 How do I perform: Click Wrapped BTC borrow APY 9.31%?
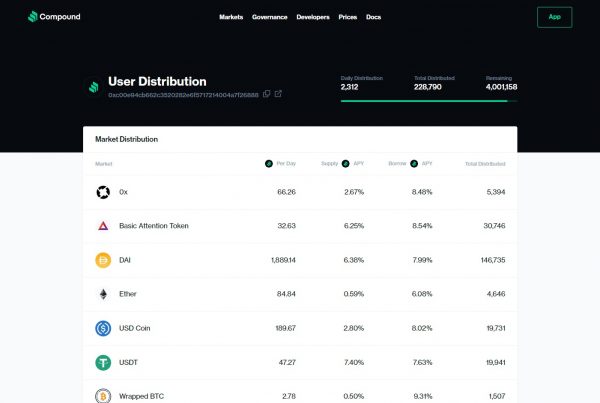tap(423, 396)
